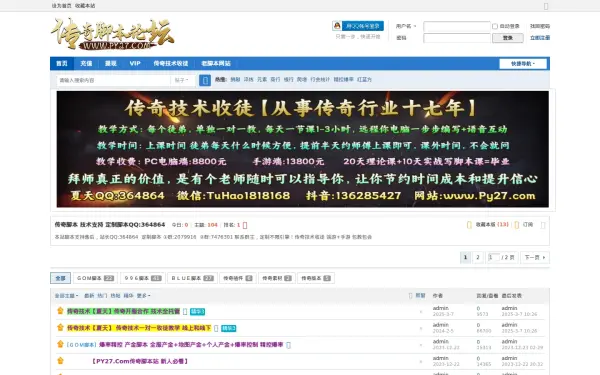The width and height of the screenshot is (600, 375).
Task: Click the 立即注册 register link
Action: tap(540, 38)
